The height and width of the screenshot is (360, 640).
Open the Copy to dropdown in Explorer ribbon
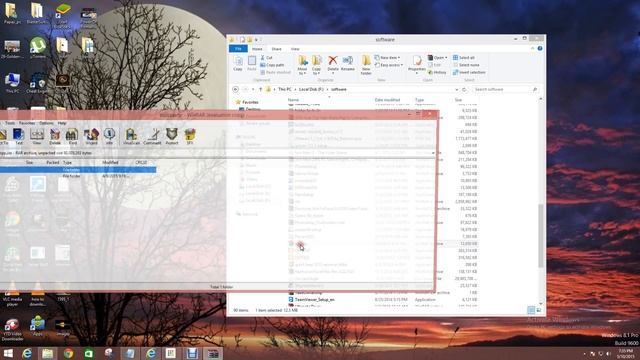317,65
